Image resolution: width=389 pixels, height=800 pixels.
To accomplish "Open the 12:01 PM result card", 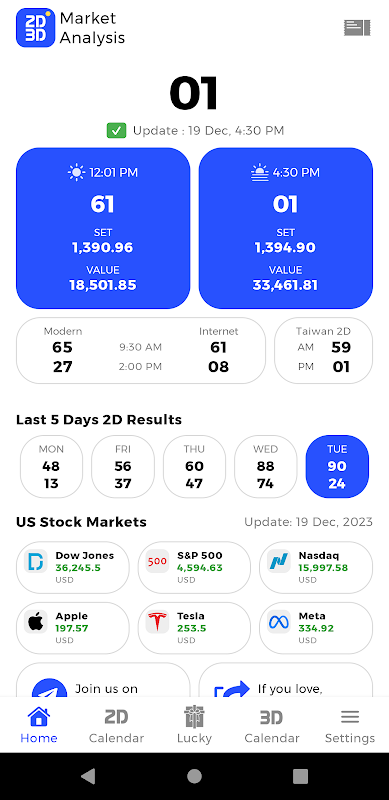I will pyautogui.click(x=103, y=228).
